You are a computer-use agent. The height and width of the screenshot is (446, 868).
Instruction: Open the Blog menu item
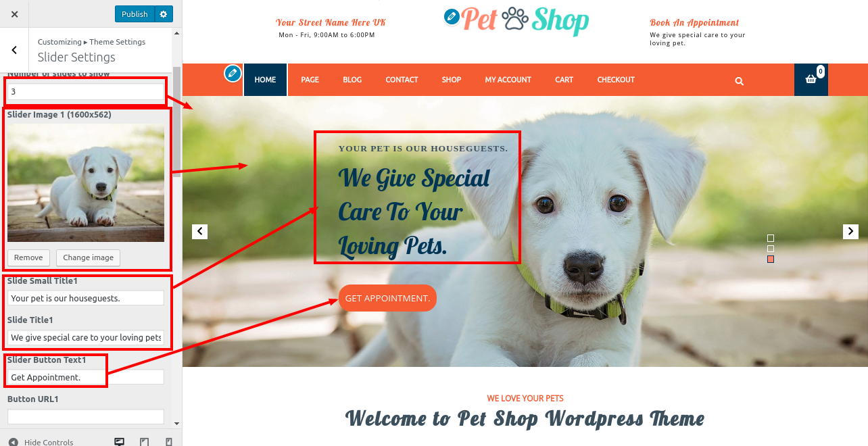click(352, 80)
